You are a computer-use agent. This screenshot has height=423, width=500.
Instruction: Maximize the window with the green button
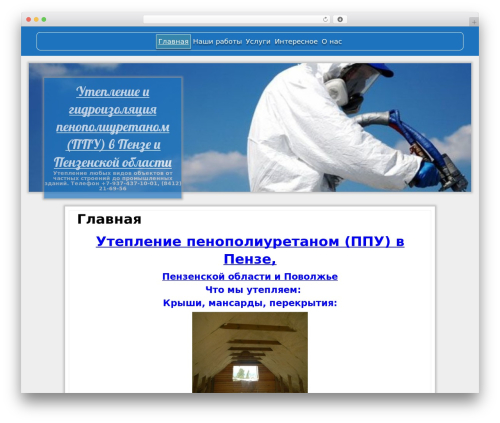(x=44, y=20)
